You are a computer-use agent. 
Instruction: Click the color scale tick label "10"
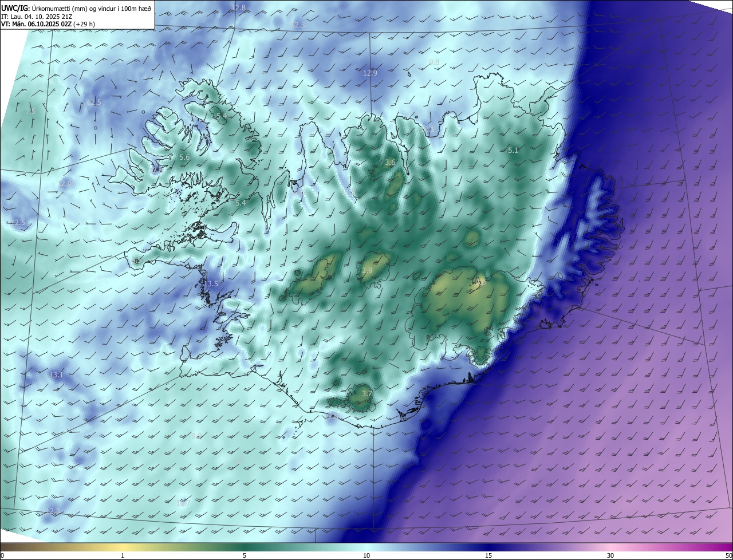click(366, 555)
